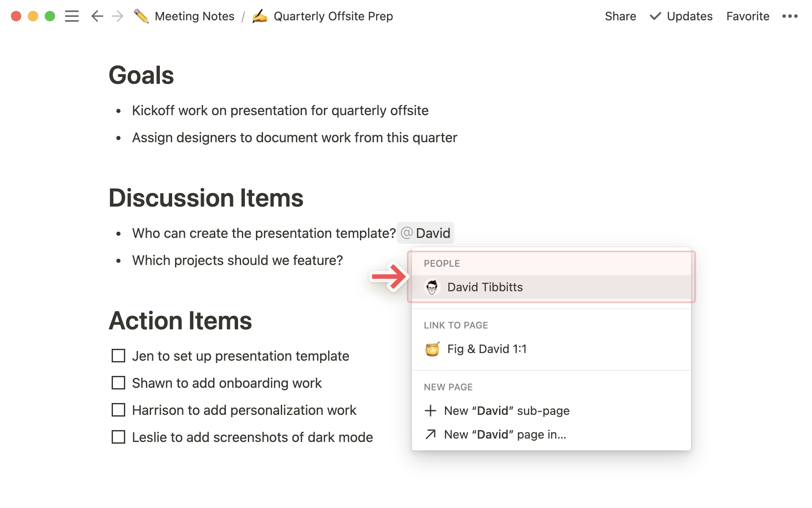
Task: Click the forward navigation arrow
Action: click(x=118, y=17)
